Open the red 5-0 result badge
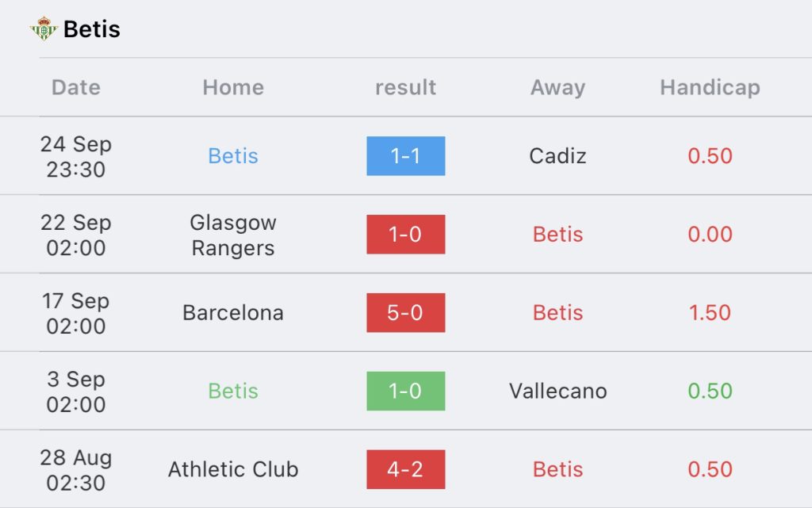This screenshot has width=812, height=508. tap(405, 312)
